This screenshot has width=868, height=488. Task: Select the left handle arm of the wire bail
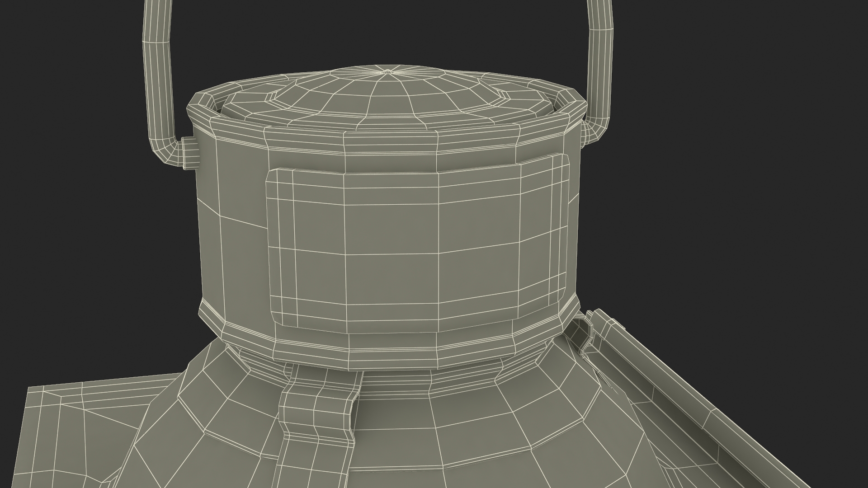pyautogui.click(x=158, y=68)
